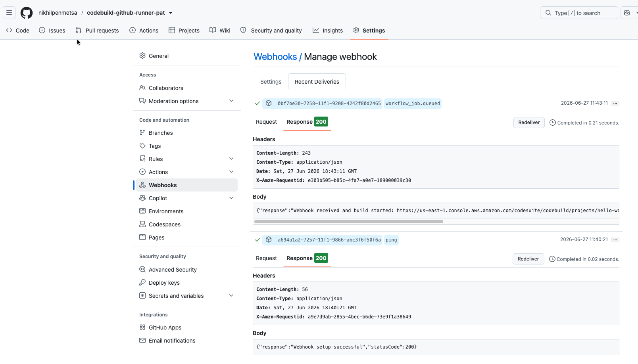Open package icon for ping delivery
638x364 pixels.
click(x=269, y=240)
